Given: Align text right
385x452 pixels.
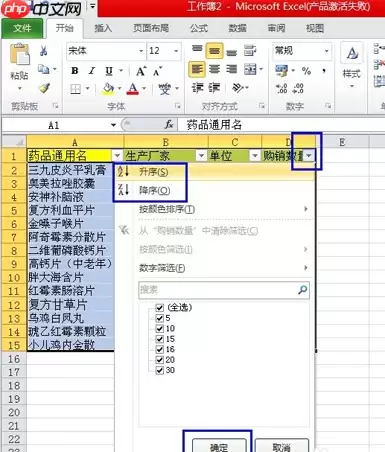Looking at the screenshot, I should (x=232, y=69).
